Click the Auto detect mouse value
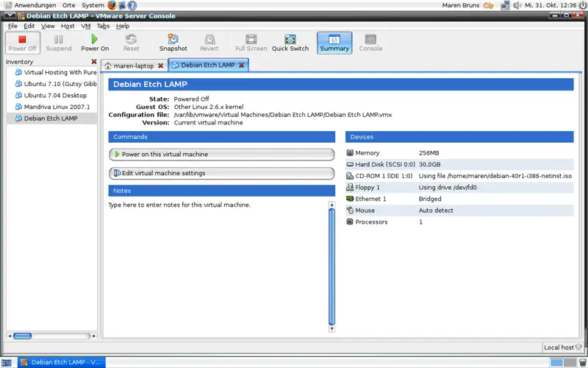Viewport: 588px width, 368px height. [436, 210]
